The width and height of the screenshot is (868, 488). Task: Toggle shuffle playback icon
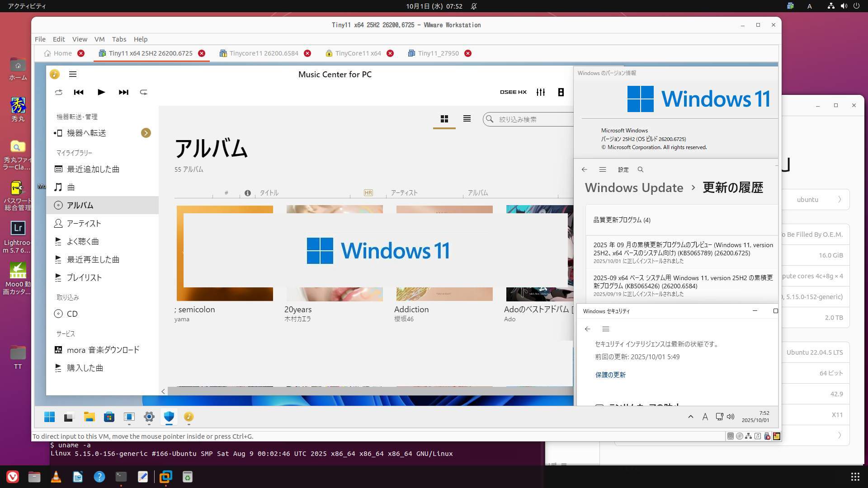[58, 92]
